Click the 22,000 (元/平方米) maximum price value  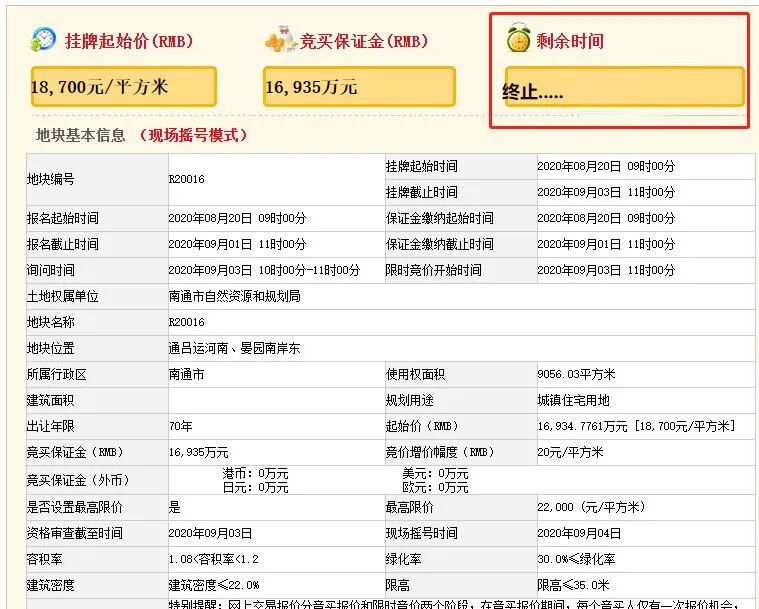click(592, 507)
